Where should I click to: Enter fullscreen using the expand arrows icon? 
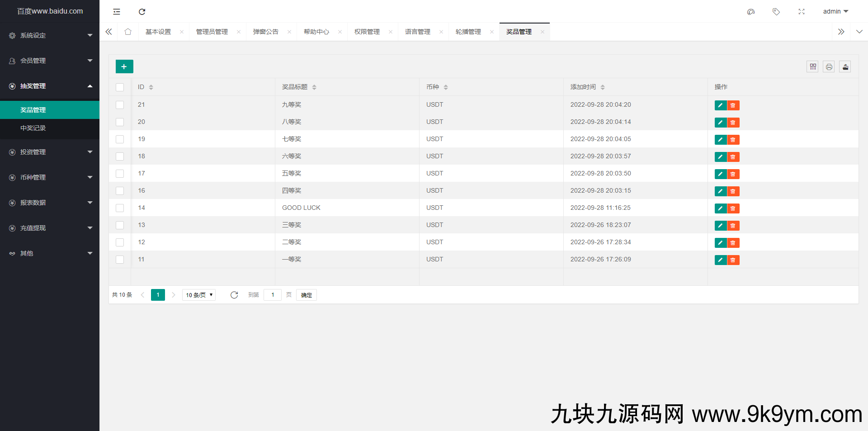coord(801,11)
